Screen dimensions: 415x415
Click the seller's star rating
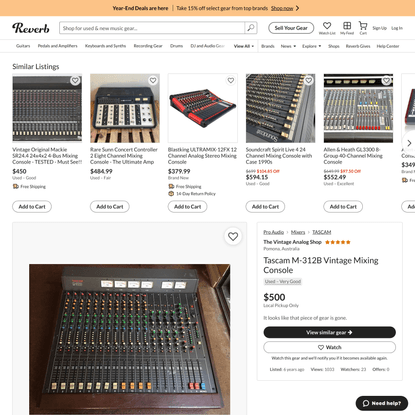pos(338,242)
